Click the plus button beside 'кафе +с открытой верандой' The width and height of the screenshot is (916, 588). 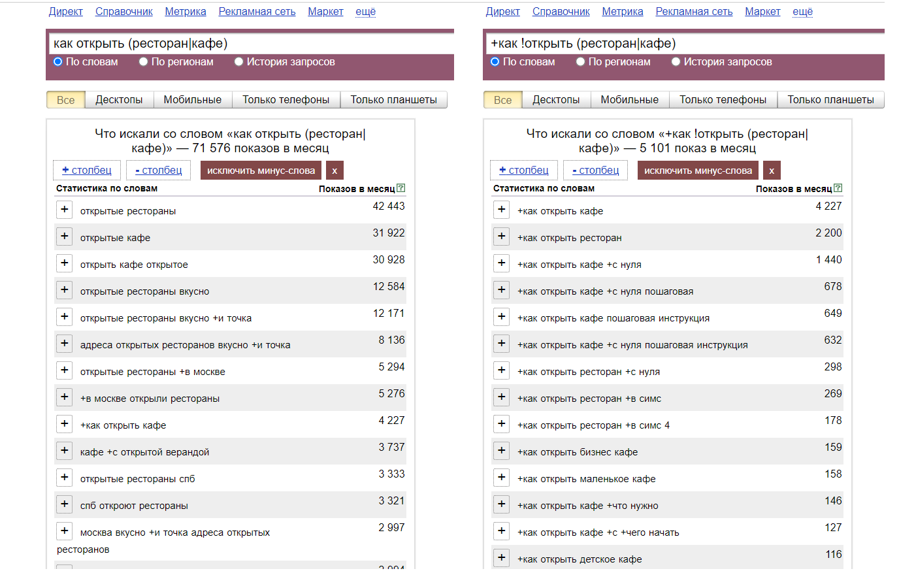tap(64, 451)
